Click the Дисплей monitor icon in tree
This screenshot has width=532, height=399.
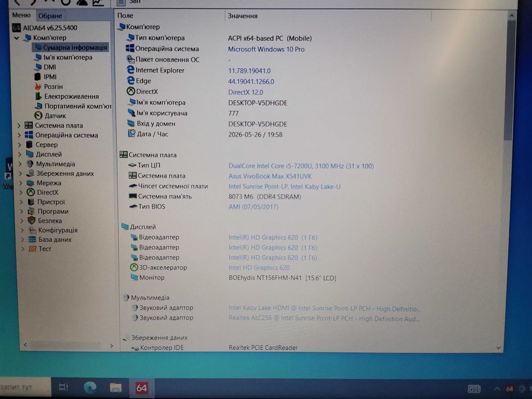30,154
